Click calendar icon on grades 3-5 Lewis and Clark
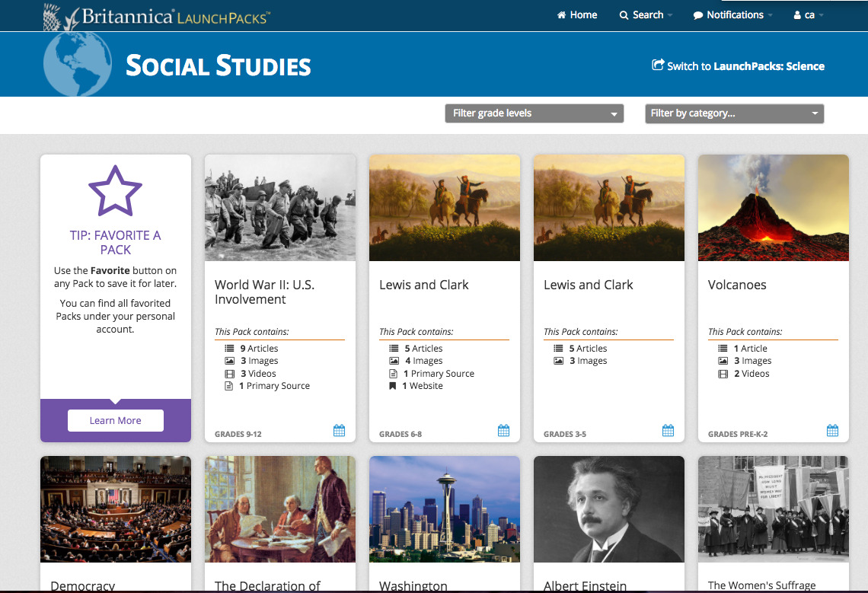 click(x=669, y=430)
